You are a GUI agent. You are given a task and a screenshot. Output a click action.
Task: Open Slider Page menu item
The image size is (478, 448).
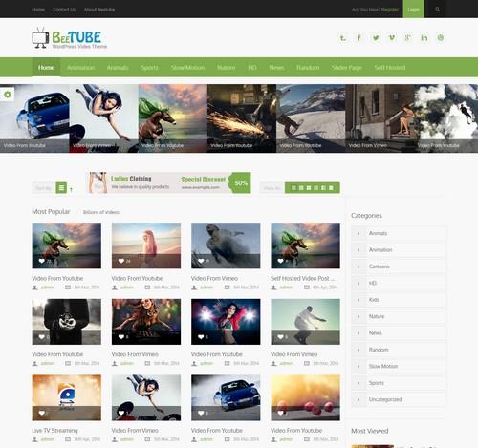click(347, 68)
